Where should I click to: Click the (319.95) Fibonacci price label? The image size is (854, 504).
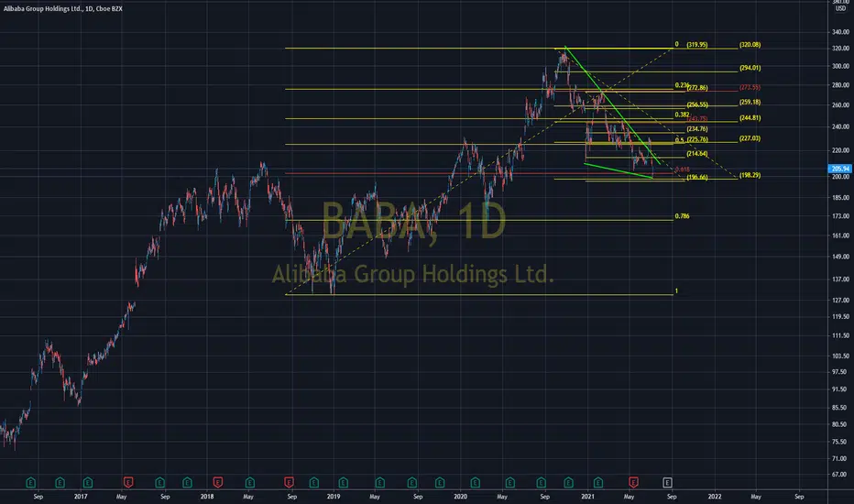[x=697, y=45]
